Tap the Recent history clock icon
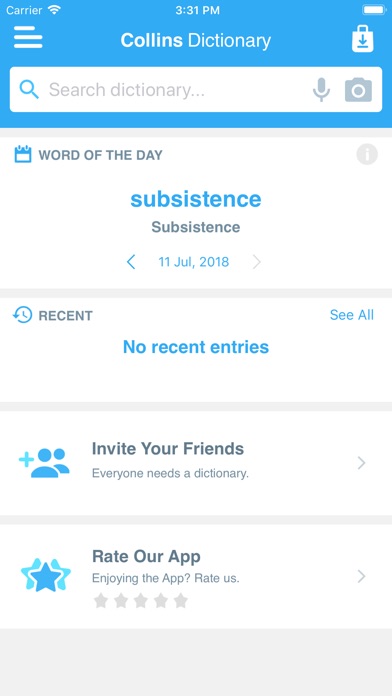 pyautogui.click(x=23, y=315)
